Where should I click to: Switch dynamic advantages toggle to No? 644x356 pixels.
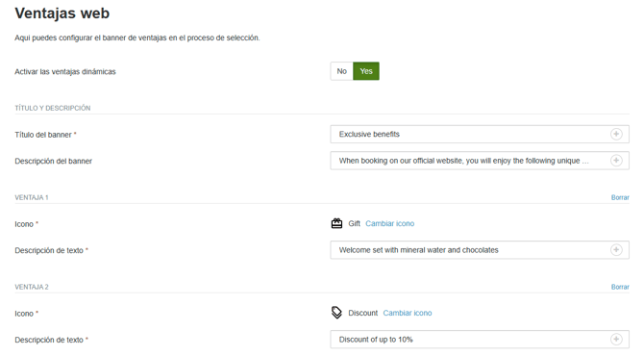tap(342, 71)
